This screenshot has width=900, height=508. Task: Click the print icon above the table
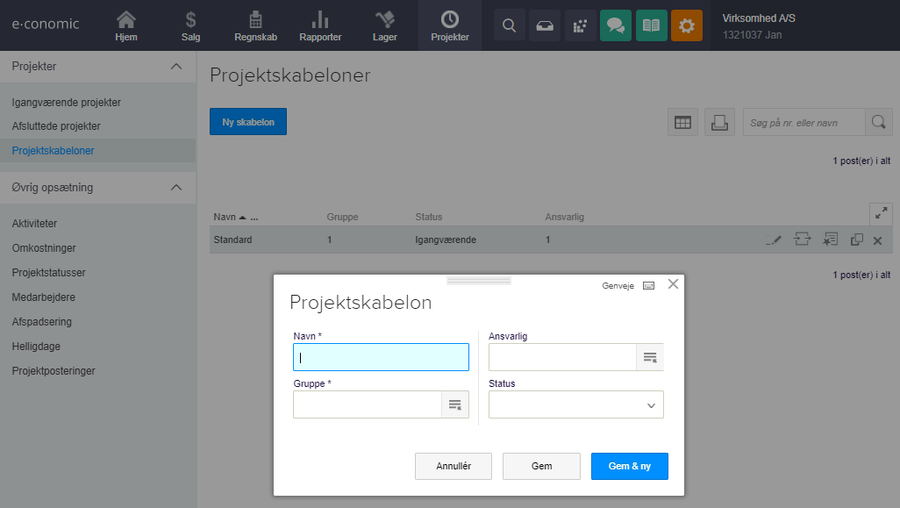pyautogui.click(x=718, y=122)
